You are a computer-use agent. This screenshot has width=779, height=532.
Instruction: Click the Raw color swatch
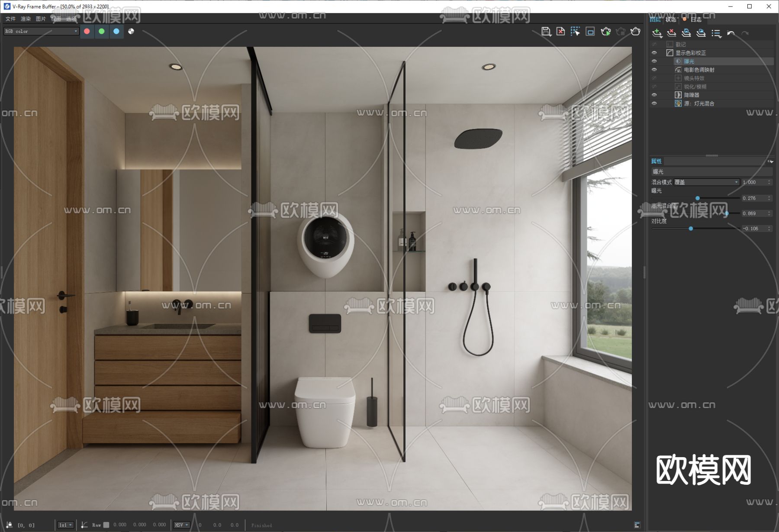pos(106,525)
